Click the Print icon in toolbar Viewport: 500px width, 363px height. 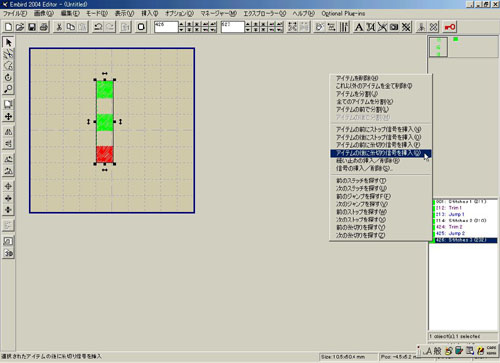click(x=44, y=27)
